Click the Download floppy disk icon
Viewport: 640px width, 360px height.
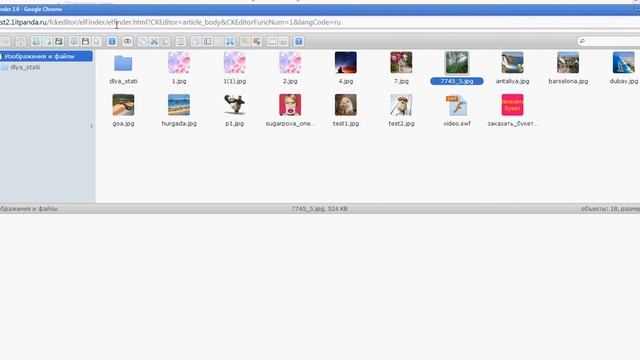tap(85, 41)
